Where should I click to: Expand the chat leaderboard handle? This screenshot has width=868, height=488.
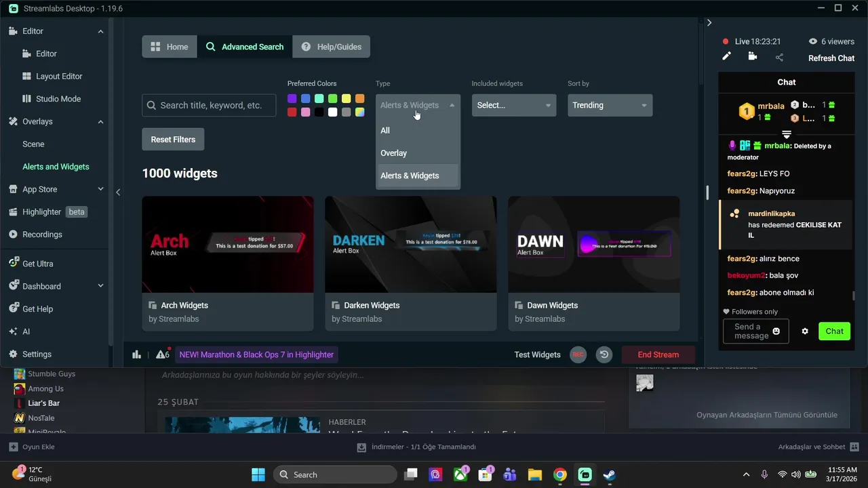[x=787, y=135]
